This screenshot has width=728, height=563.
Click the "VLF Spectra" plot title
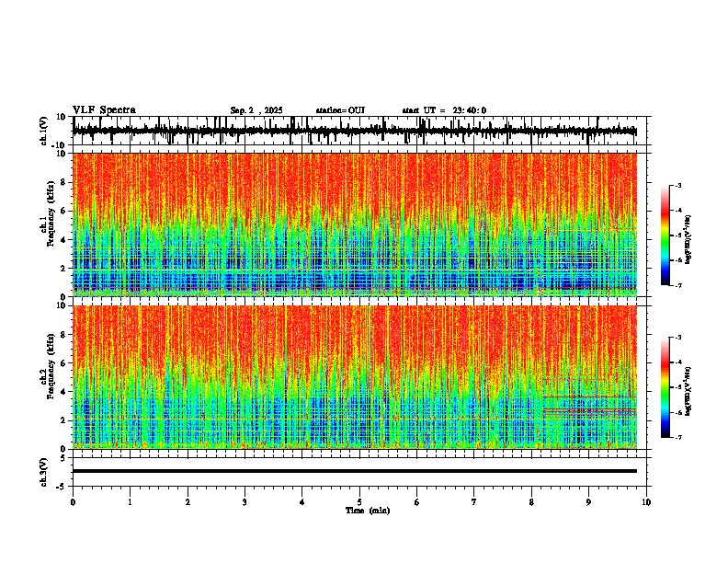[104, 110]
